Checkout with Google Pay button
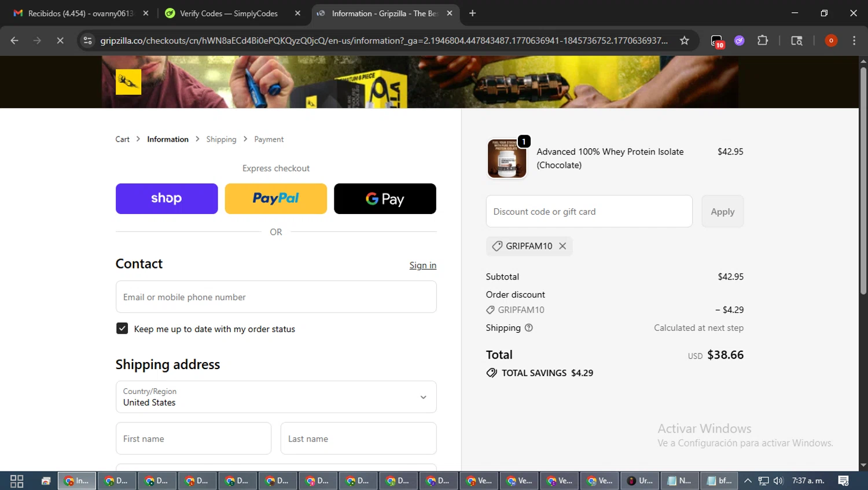The image size is (868, 490). [x=385, y=198]
